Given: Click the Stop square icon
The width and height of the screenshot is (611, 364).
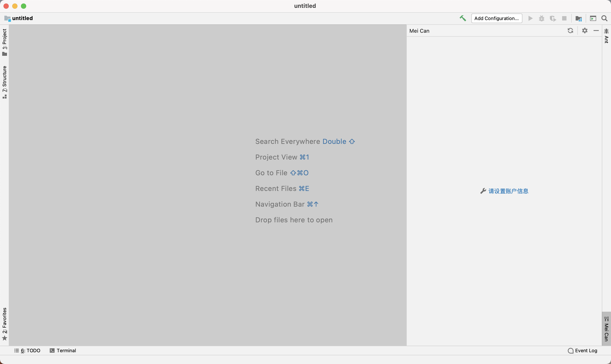Looking at the screenshot, I should 564,18.
